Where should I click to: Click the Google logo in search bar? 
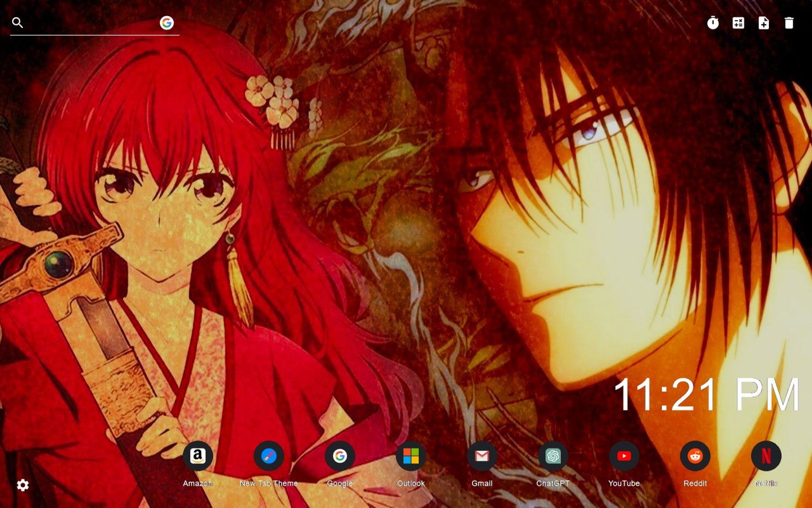point(167,23)
